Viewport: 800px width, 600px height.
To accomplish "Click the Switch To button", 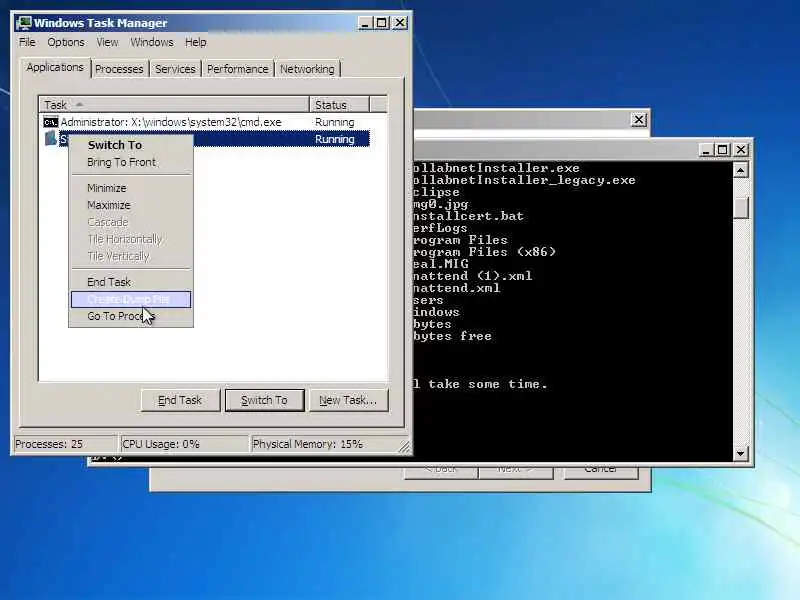I will click(264, 401).
